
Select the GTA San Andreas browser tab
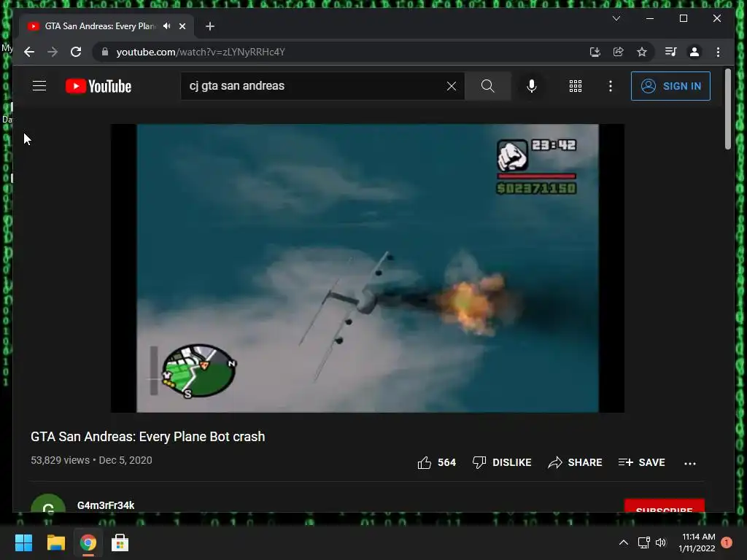(x=107, y=26)
